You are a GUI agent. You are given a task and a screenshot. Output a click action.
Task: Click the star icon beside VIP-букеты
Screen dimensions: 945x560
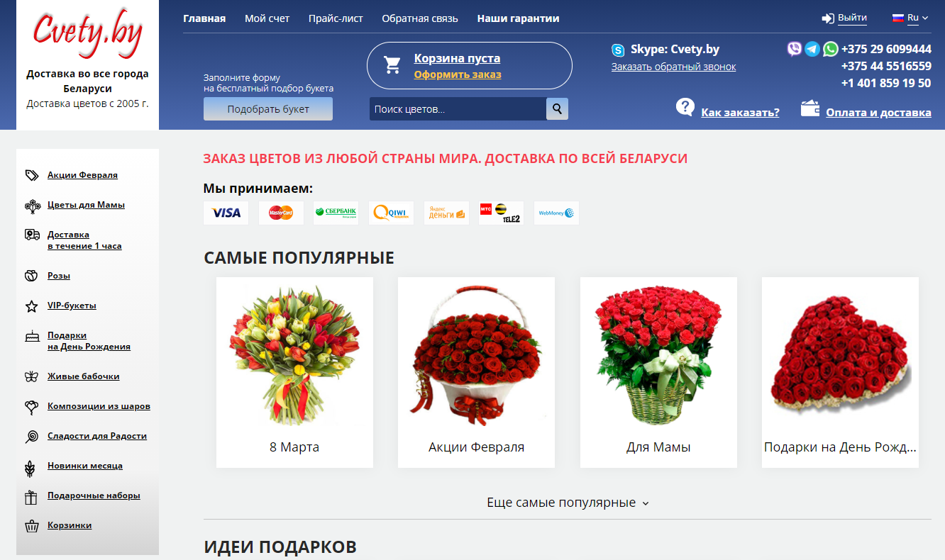31,306
